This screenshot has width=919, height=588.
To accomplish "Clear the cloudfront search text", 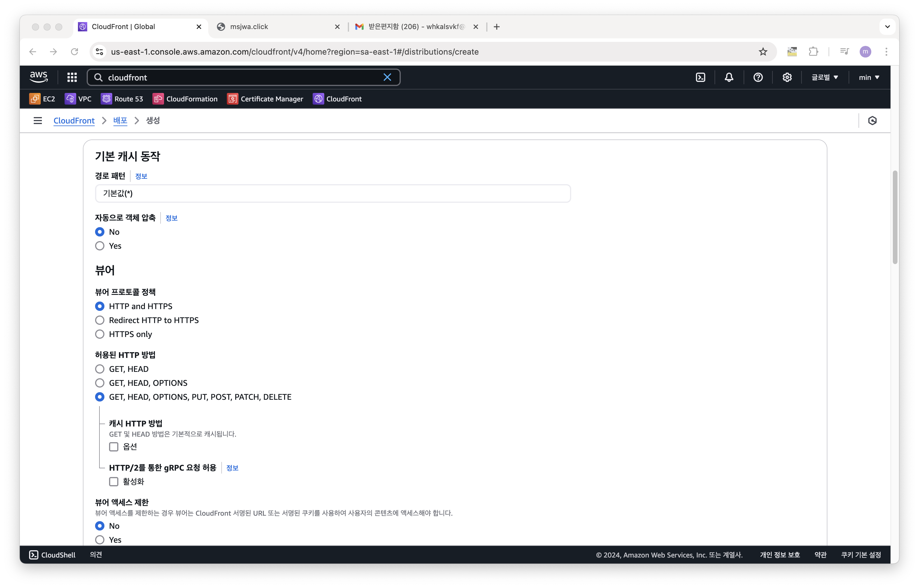I will (x=387, y=78).
